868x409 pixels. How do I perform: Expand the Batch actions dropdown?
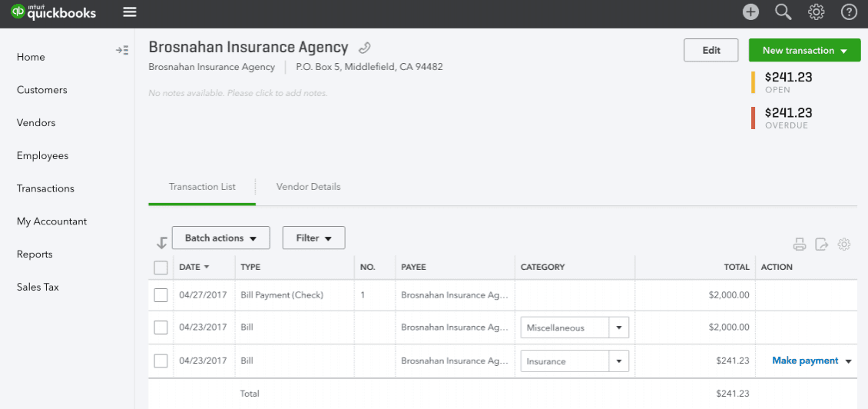[x=220, y=238]
